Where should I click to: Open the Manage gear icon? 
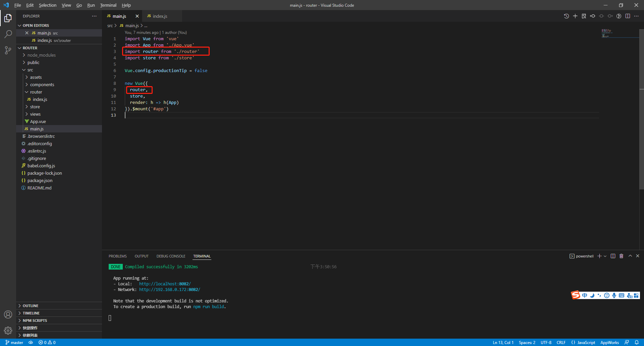coord(8,331)
